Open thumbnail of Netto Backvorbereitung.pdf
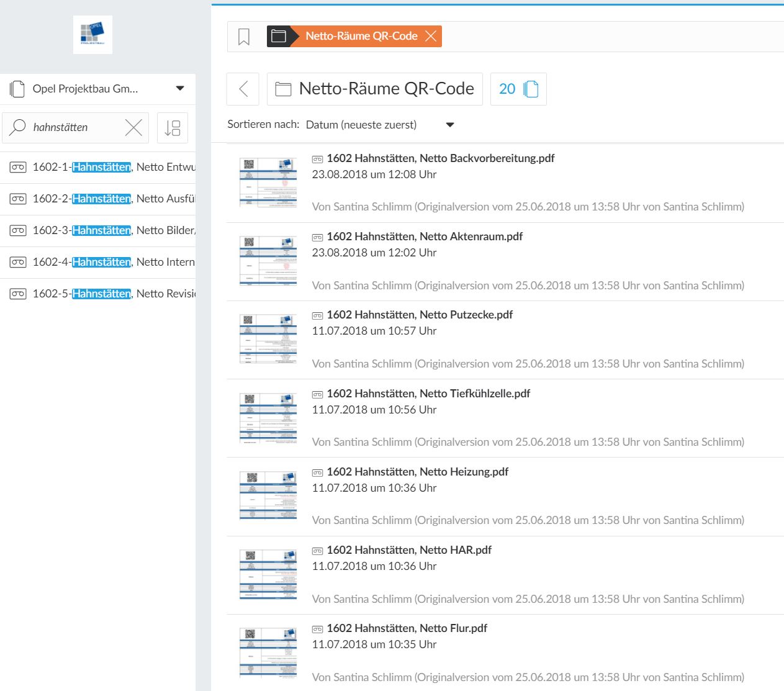The width and height of the screenshot is (784, 691). (268, 182)
